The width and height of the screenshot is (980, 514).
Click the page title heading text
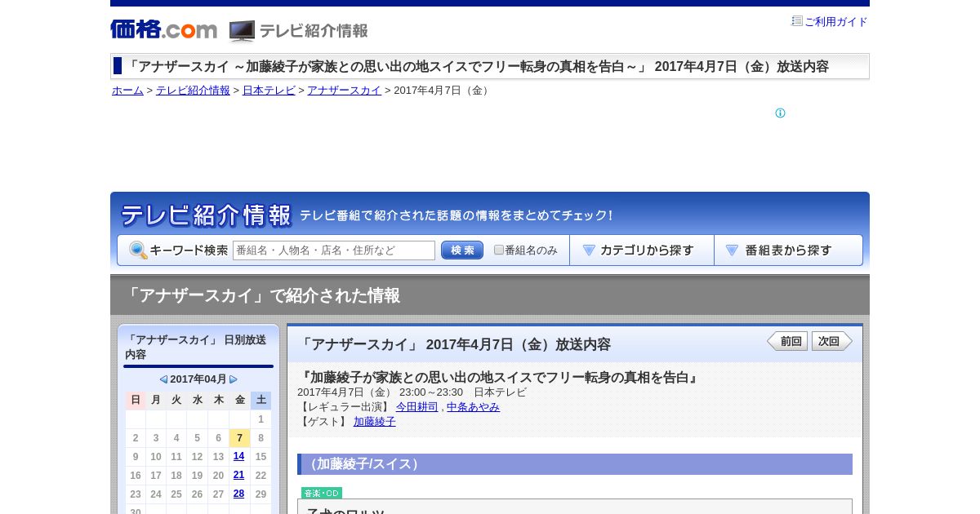477,67
